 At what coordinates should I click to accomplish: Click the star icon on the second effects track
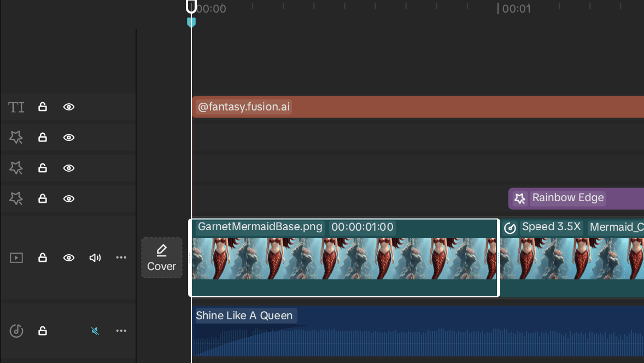[x=16, y=168]
